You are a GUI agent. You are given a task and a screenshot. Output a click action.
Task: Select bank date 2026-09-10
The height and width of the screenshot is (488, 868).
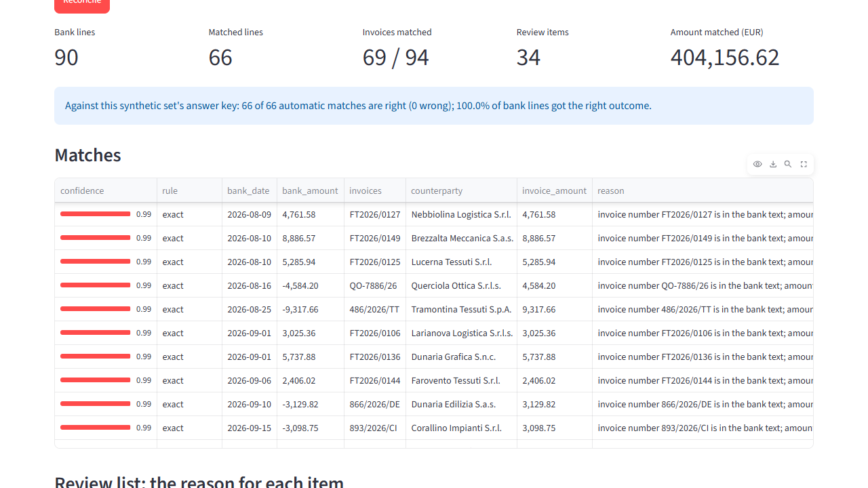point(249,404)
